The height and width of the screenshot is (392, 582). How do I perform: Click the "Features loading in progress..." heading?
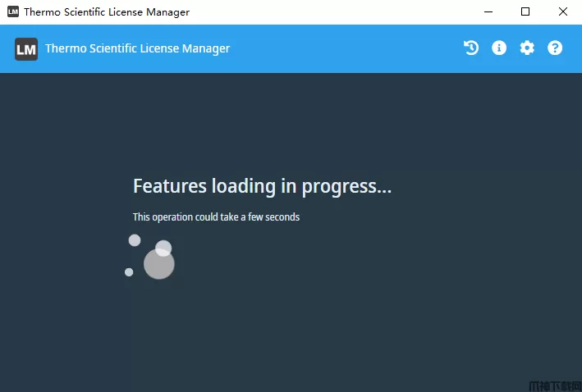tap(262, 186)
